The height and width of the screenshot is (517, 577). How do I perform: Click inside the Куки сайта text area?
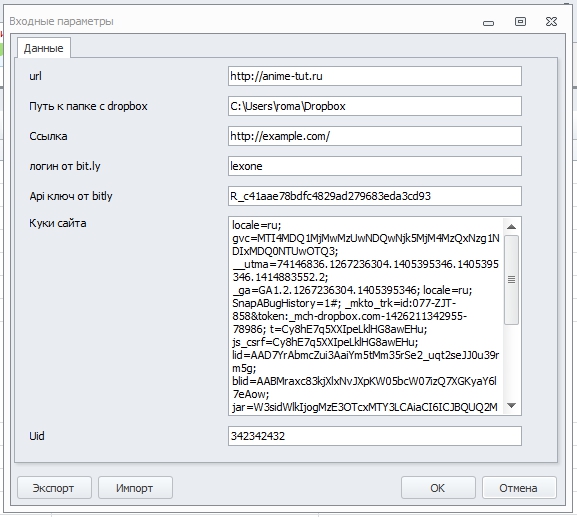pyautogui.click(x=366, y=316)
